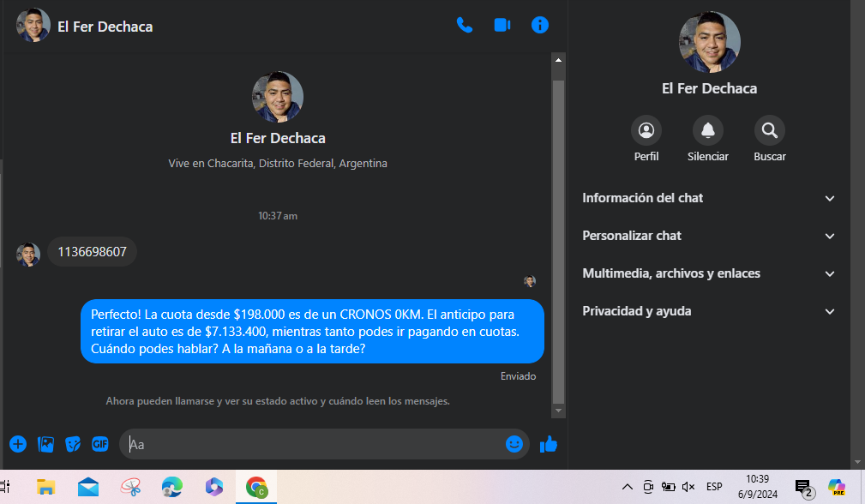Silence notifications with the Silenciar bell

pyautogui.click(x=708, y=131)
